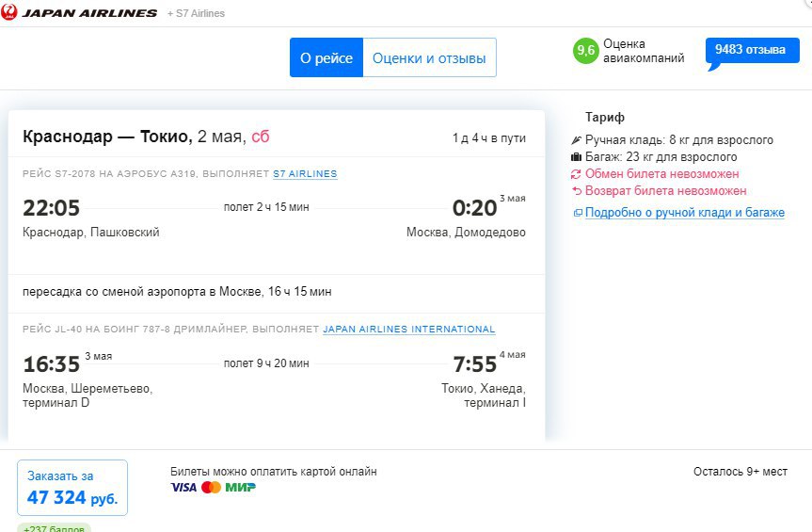Click the Mastercard payment logo

click(211, 488)
